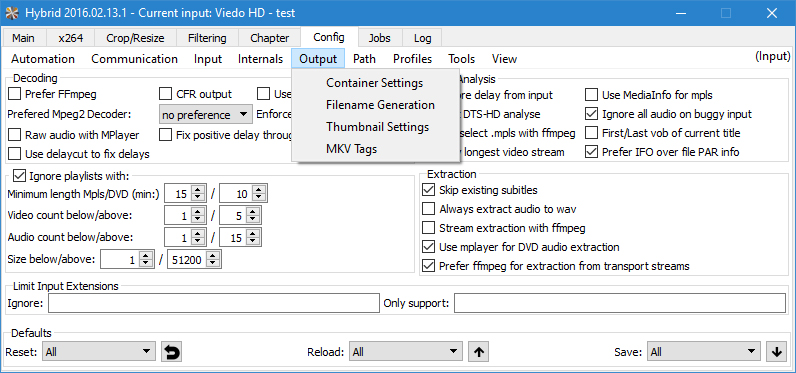The width and height of the screenshot is (796, 373).
Task: Switch to the Crop/Resize tab
Action: (135, 38)
